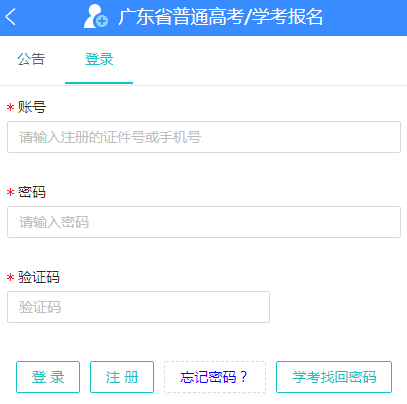Image resolution: width=407 pixels, height=404 pixels.
Task: Click the plus badge on avatar icon
Action: click(x=101, y=21)
